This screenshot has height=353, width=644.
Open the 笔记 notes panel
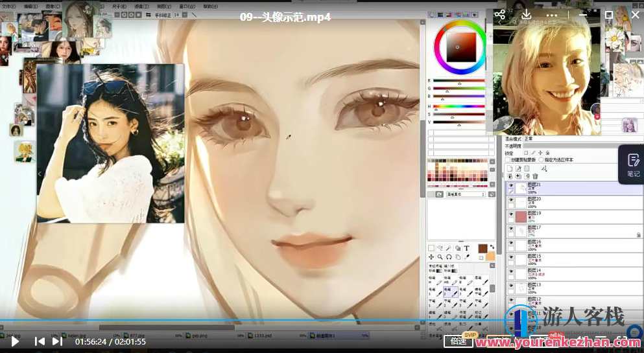pos(632,165)
